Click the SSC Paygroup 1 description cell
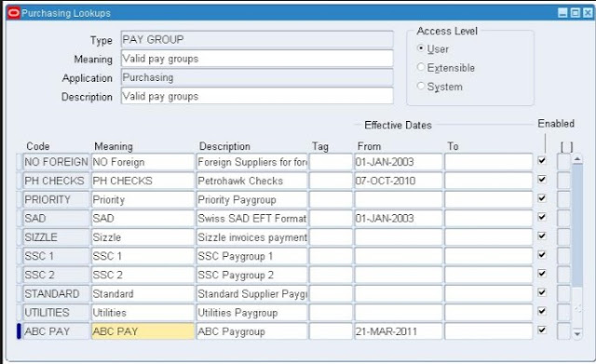 (x=251, y=256)
